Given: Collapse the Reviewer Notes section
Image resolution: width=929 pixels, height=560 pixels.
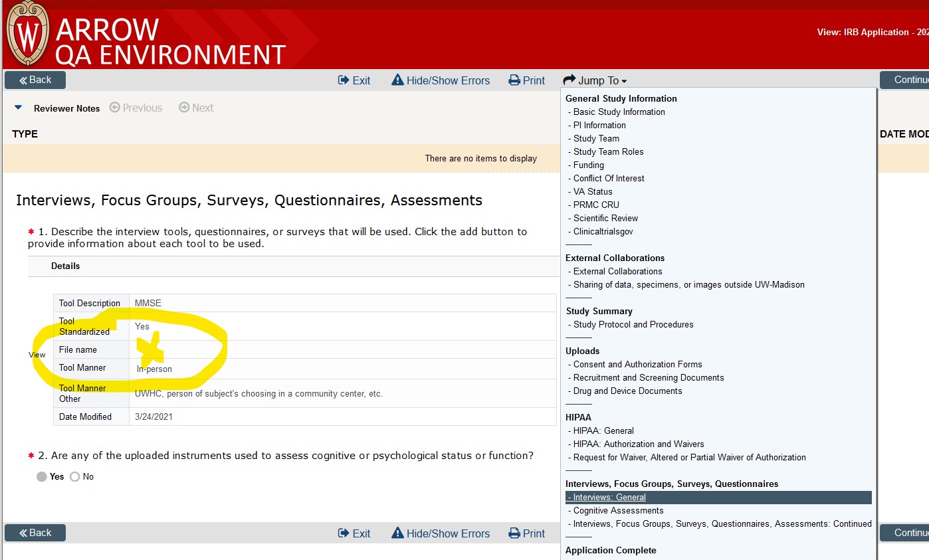Looking at the screenshot, I should click(17, 106).
